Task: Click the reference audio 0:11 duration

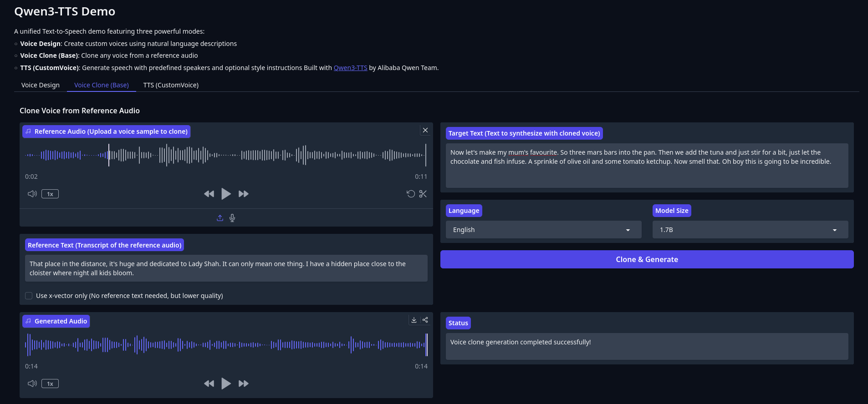Action: pos(421,177)
